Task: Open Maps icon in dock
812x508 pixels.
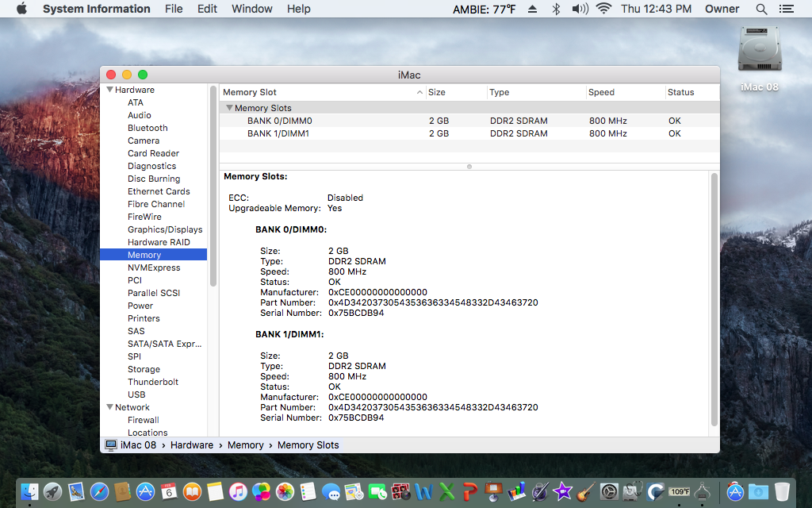Action: [x=354, y=491]
